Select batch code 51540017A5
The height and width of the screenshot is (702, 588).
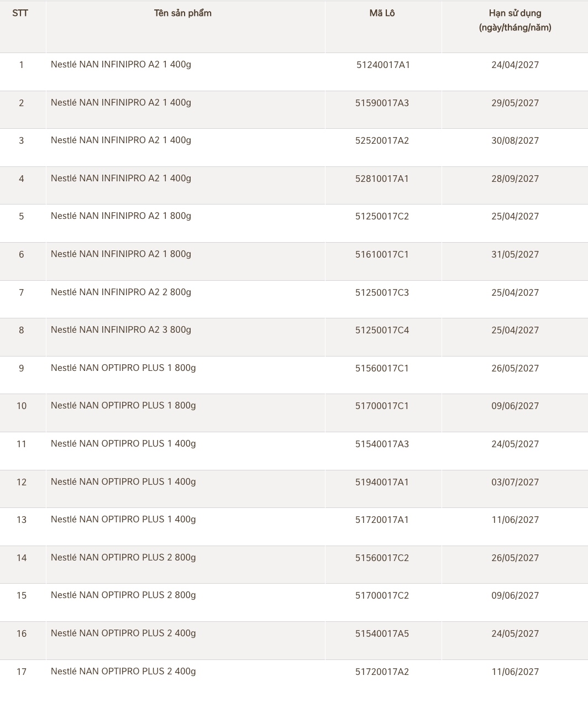382,634
